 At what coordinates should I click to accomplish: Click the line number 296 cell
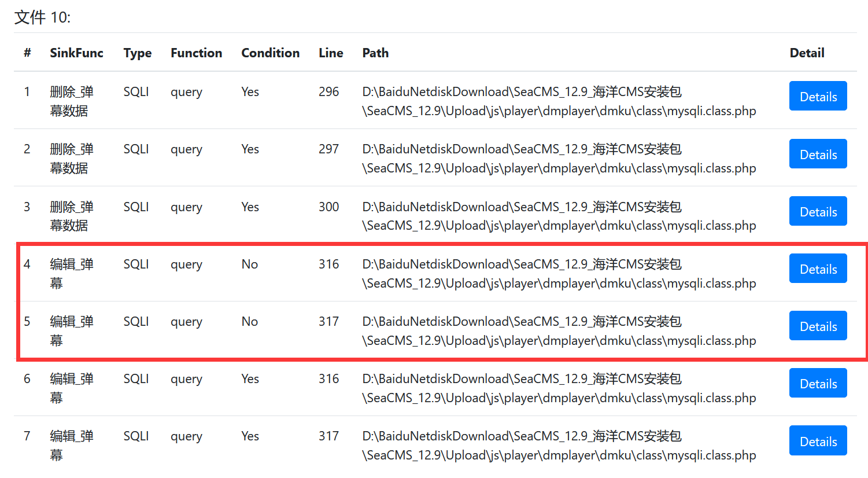click(x=328, y=92)
